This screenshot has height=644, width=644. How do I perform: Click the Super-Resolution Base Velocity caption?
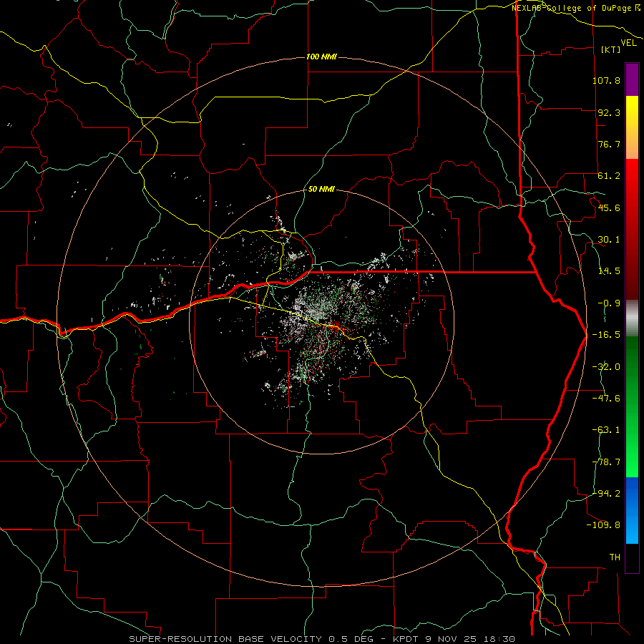(x=321, y=639)
